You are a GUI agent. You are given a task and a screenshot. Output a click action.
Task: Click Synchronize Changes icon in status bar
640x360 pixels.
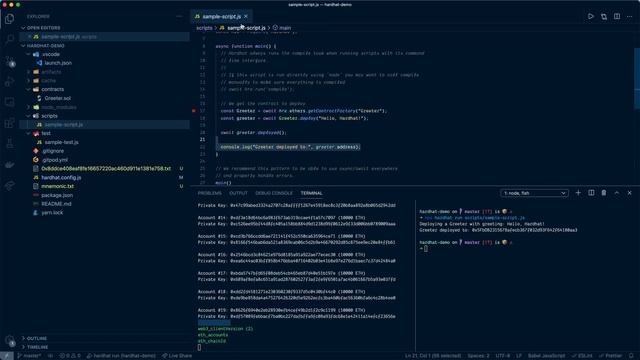click(x=50, y=356)
